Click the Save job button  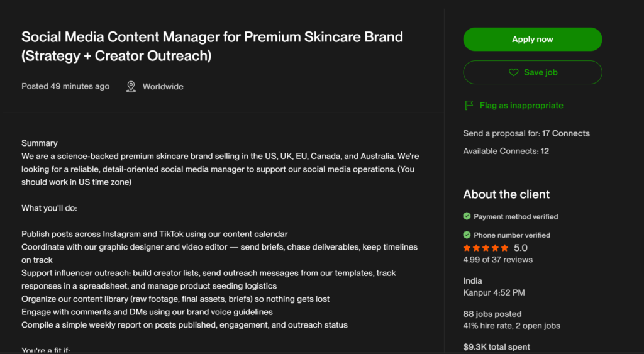532,72
